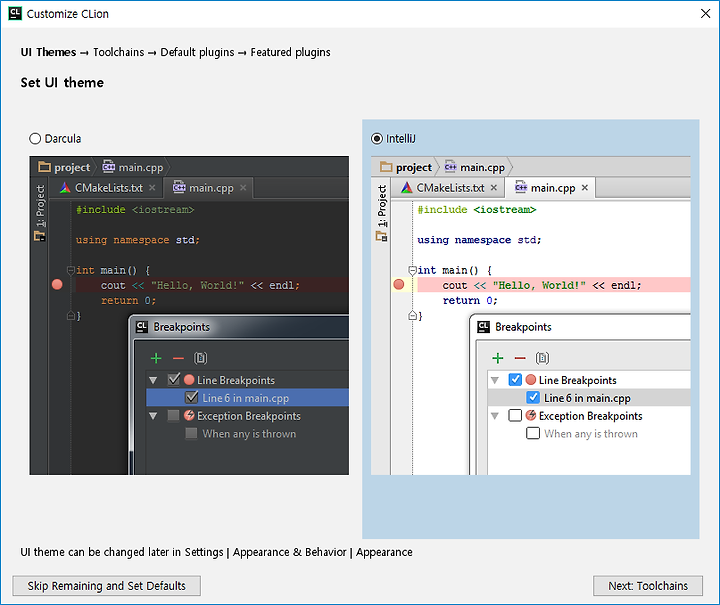720x605 pixels.
Task: Click Exception Breakpoints lightning icon in IntelliJ preview
Action: pos(531,415)
